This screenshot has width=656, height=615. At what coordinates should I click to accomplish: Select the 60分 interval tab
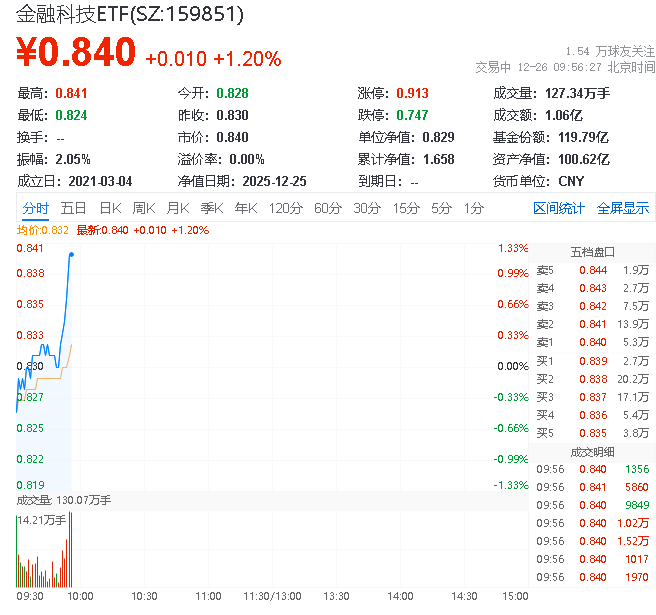(x=327, y=208)
